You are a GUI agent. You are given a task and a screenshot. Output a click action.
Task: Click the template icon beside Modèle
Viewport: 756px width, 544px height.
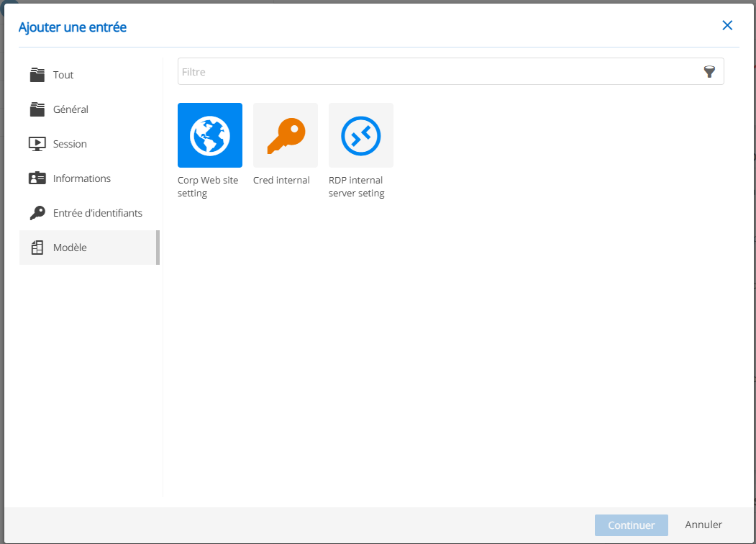point(37,248)
